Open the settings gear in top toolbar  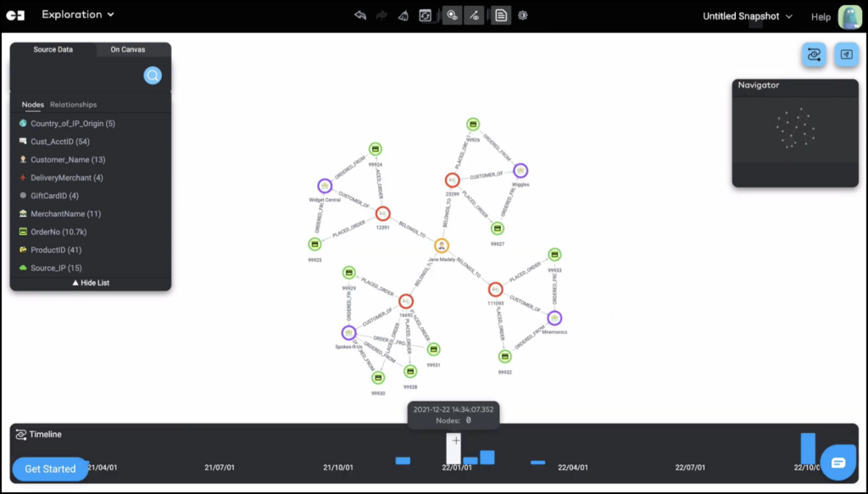coord(523,15)
